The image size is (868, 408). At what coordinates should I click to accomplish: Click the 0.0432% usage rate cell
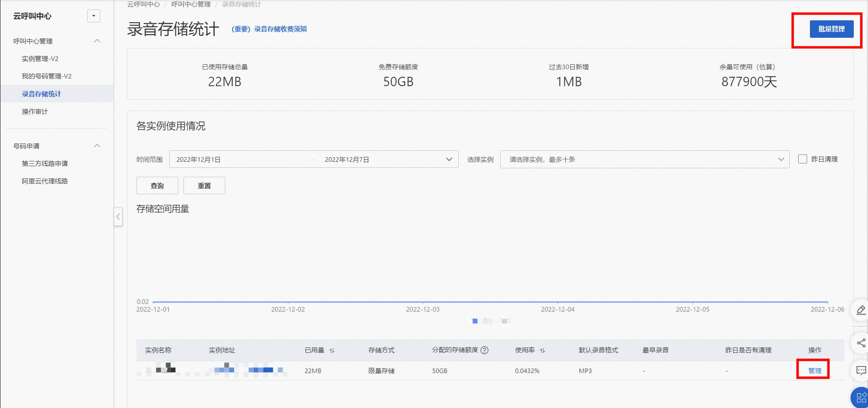527,371
